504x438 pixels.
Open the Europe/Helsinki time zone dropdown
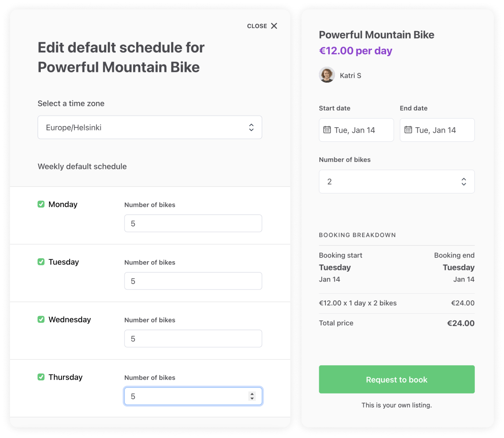tap(150, 127)
